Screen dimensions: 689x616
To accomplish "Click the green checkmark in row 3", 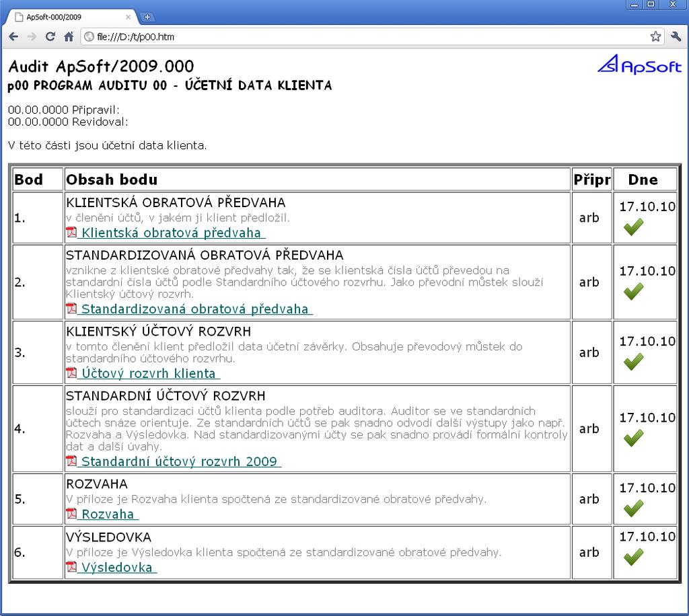I will coord(633,362).
